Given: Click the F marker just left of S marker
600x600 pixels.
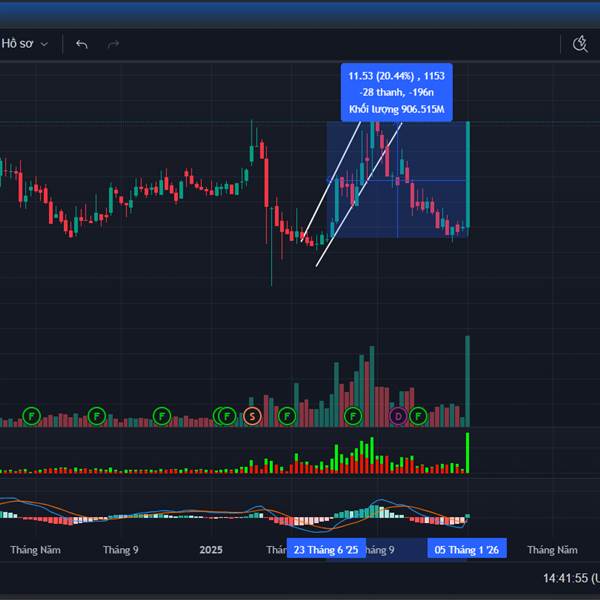Looking at the screenshot, I should pos(227,416).
